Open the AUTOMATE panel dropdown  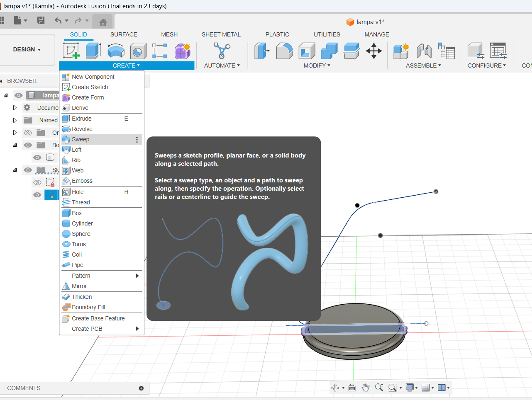click(222, 65)
